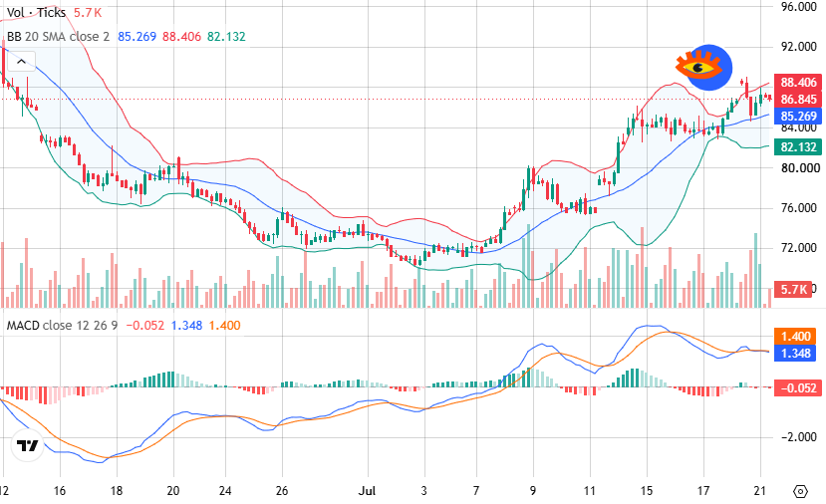826x504 pixels.
Task: Click the 21 date on time axis
Action: [759, 491]
